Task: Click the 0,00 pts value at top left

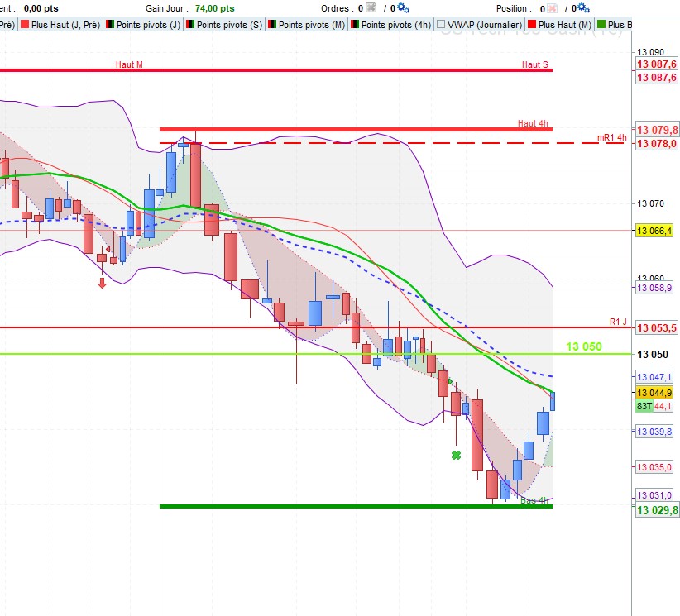Action: (41, 8)
